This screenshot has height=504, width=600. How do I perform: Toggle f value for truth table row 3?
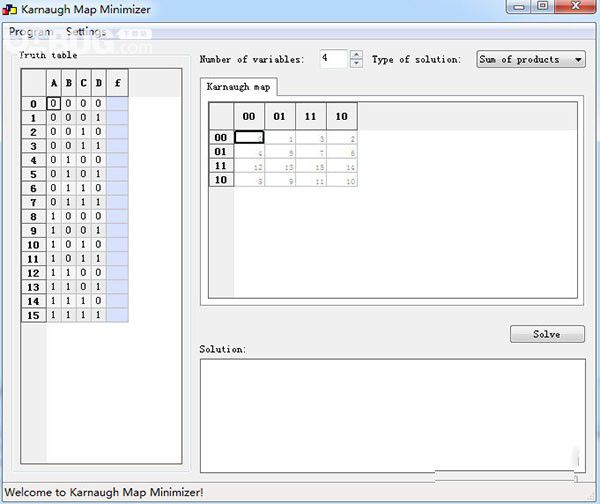point(117,146)
